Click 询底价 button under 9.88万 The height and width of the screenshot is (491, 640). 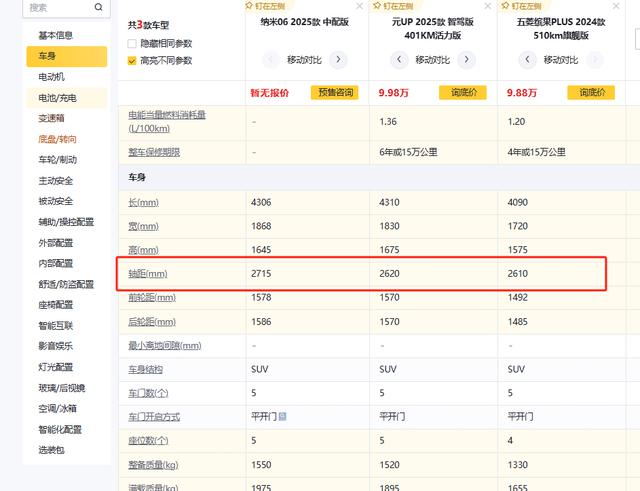click(x=591, y=93)
